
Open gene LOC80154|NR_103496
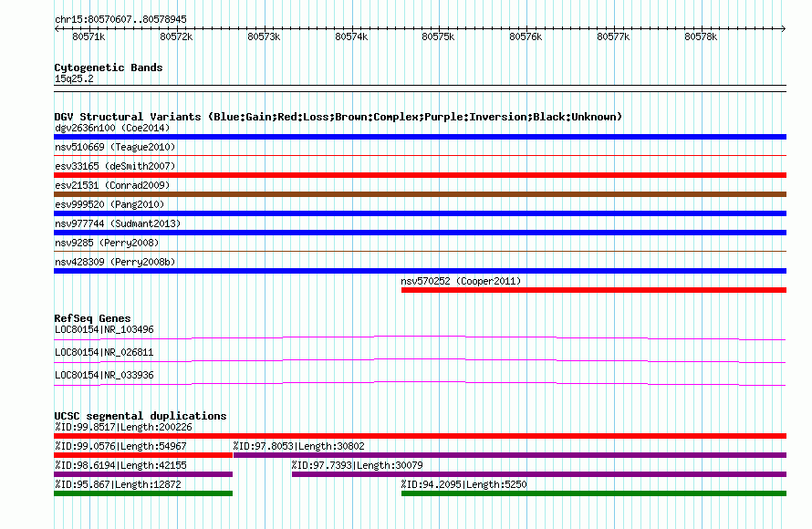point(104,330)
